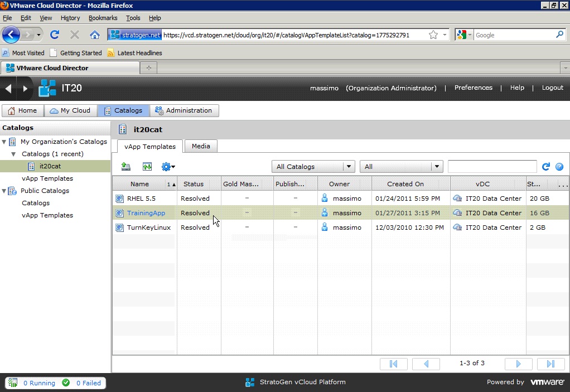Image resolution: width=570 pixels, height=392 pixels.
Task: Focus the template search filter field
Action: coord(492,166)
